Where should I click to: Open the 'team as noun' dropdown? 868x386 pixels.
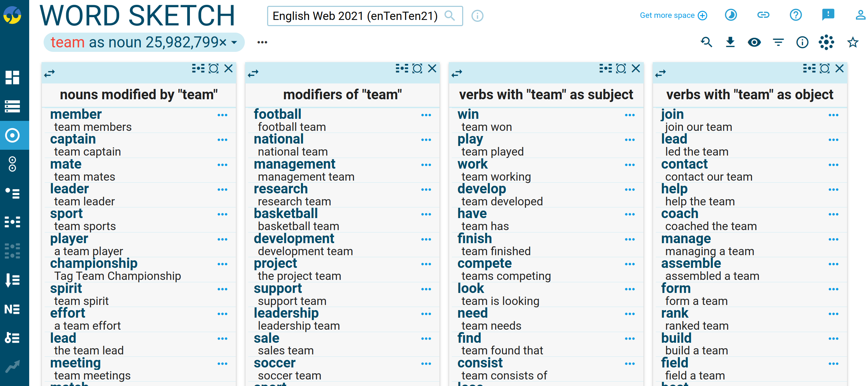click(x=234, y=42)
